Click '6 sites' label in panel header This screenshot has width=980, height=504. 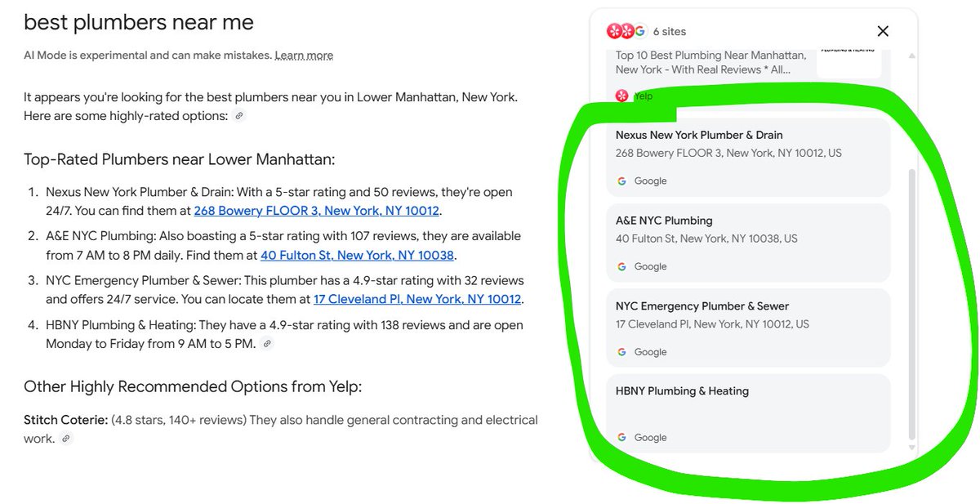tap(670, 32)
